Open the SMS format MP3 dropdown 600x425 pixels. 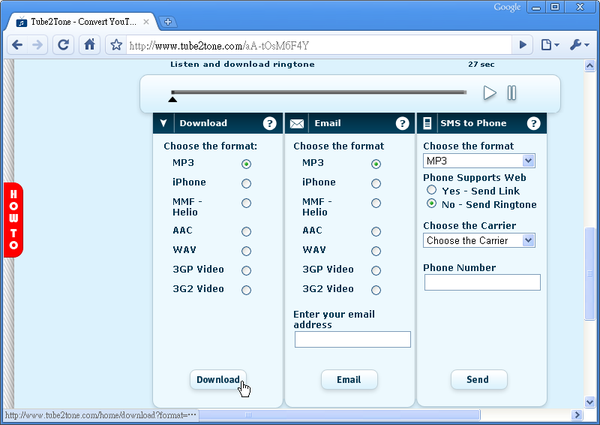(479, 161)
